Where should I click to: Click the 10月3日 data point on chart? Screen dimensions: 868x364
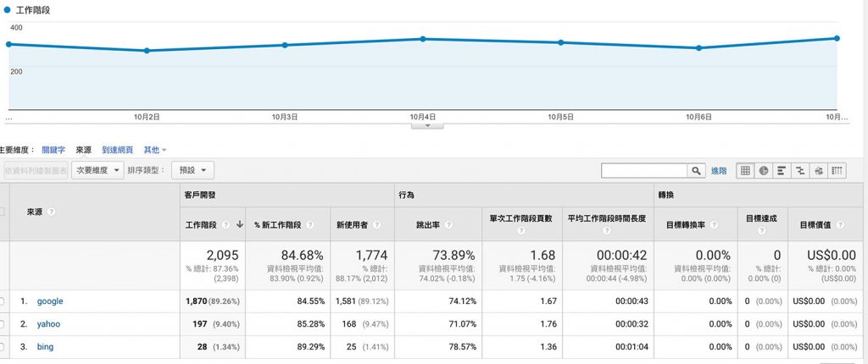click(285, 45)
